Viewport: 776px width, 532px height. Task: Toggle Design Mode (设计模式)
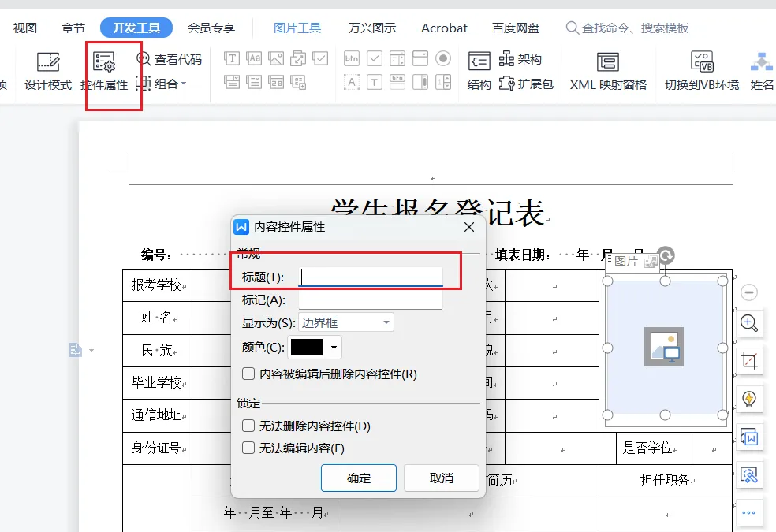[48, 71]
